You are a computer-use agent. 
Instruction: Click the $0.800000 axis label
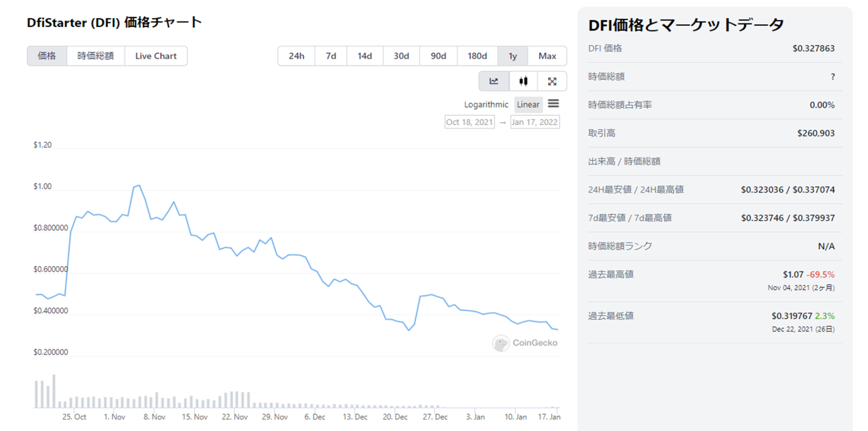pyautogui.click(x=51, y=228)
